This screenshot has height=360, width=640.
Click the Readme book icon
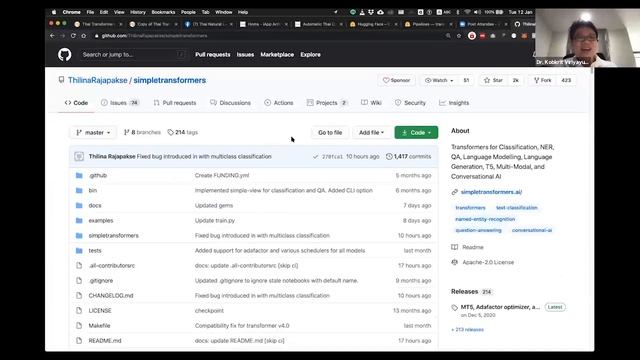pos(454,247)
